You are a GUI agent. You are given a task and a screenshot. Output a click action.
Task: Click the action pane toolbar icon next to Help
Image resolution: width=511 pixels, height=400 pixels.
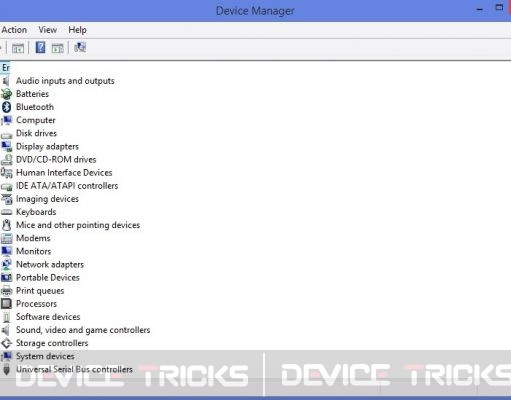58,48
